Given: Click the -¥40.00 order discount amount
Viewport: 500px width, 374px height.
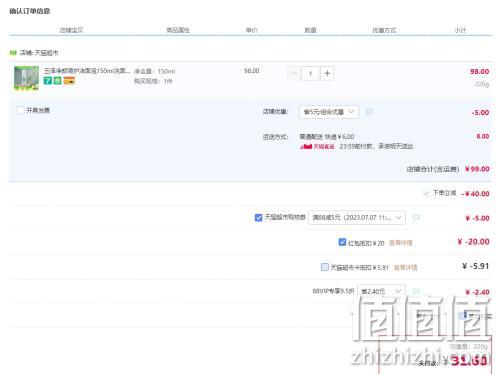Looking at the screenshot, I should [x=475, y=194].
